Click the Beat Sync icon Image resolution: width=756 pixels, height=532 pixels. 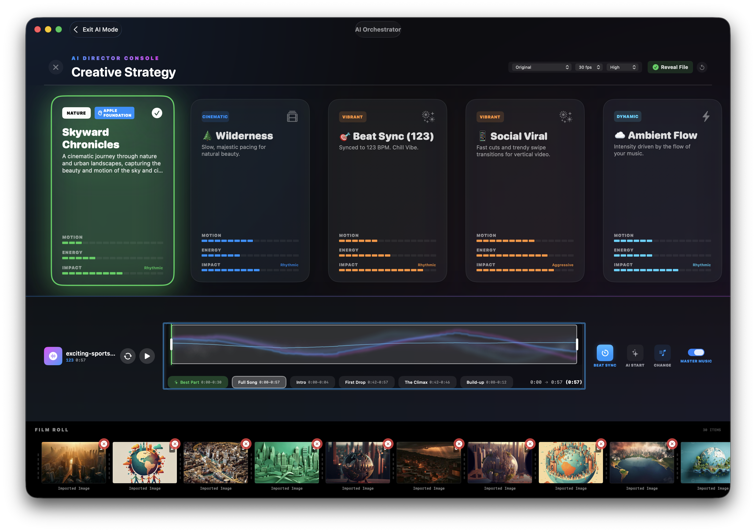[605, 353]
